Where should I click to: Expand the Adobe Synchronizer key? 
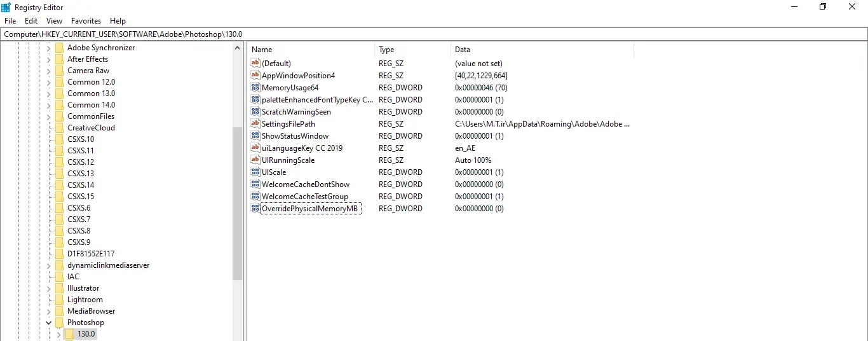tap(48, 48)
